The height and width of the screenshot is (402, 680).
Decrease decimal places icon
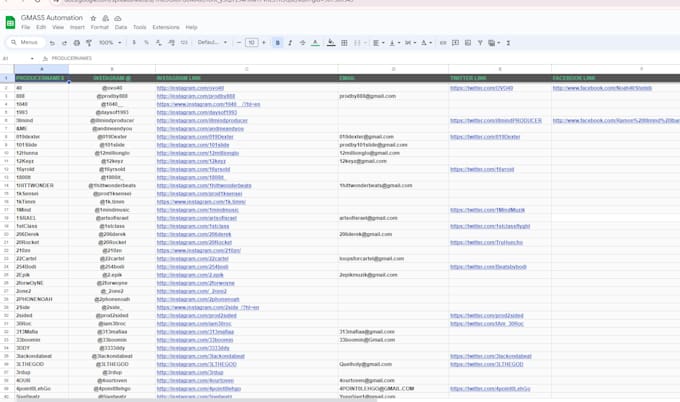click(x=159, y=42)
